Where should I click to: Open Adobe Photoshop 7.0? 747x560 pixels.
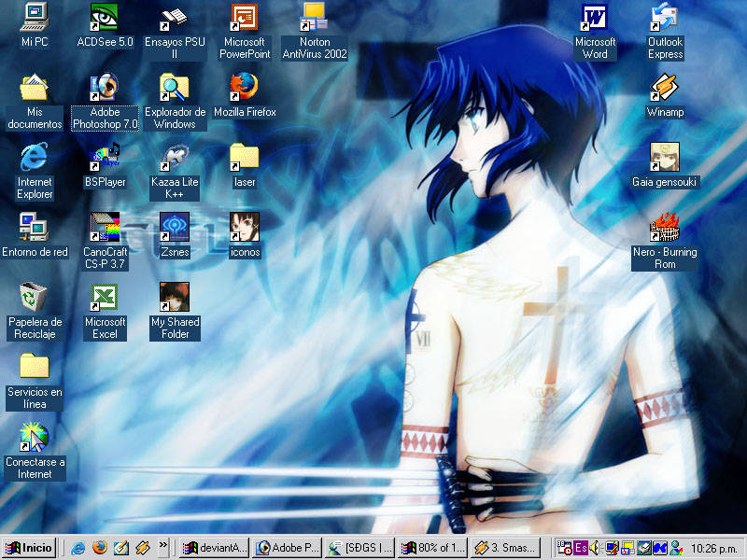[x=105, y=98]
